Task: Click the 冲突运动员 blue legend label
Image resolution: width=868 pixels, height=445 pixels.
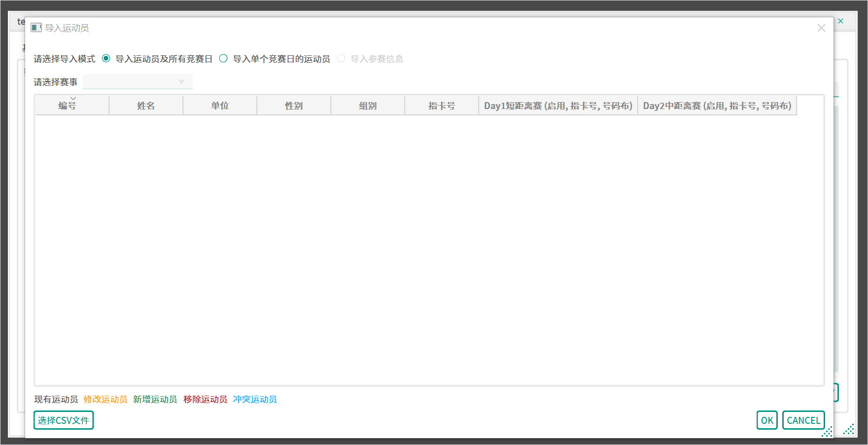Action: click(x=255, y=399)
